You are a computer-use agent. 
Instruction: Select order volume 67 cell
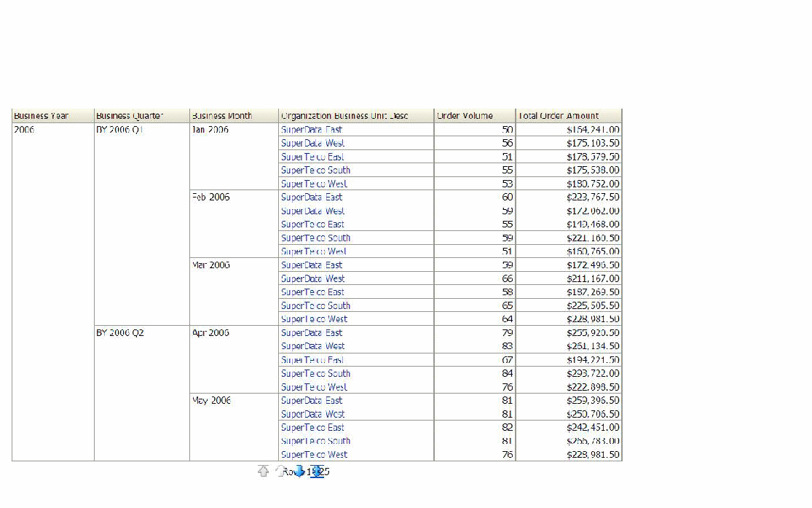[475, 360]
